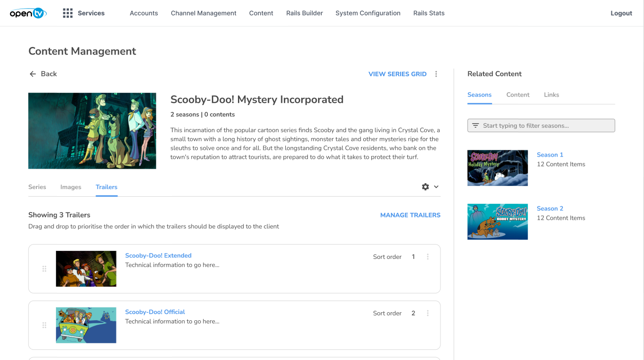Open Rails Stats
Screen dimensions: 644x360
[429, 13]
